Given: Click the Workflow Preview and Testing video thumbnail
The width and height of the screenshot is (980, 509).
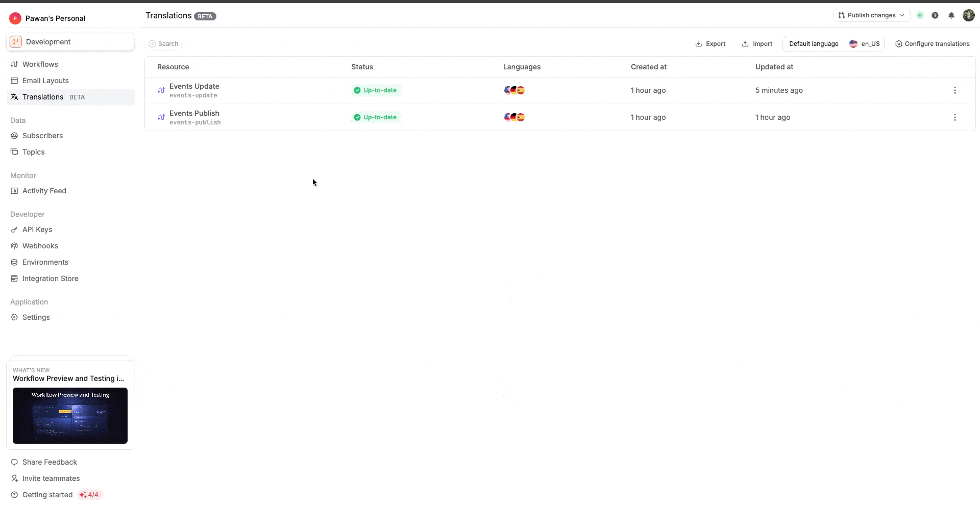Looking at the screenshot, I should tap(70, 416).
